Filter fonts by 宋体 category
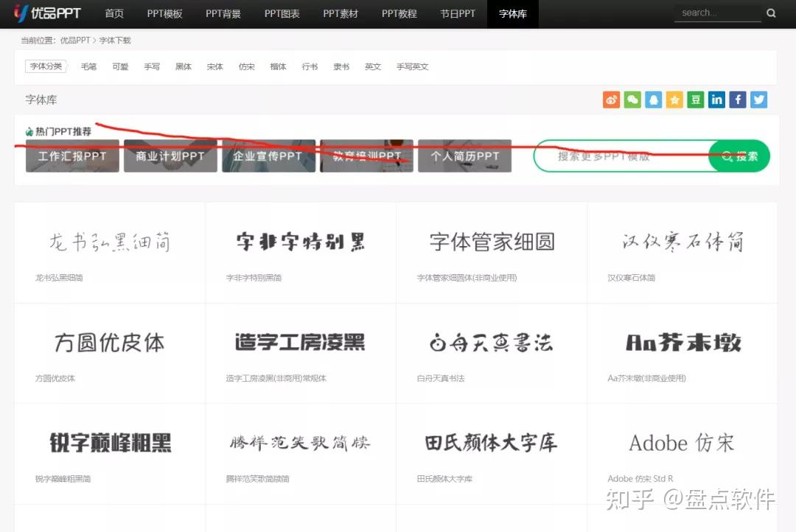Viewport: 796px width, 532px height. [214, 66]
